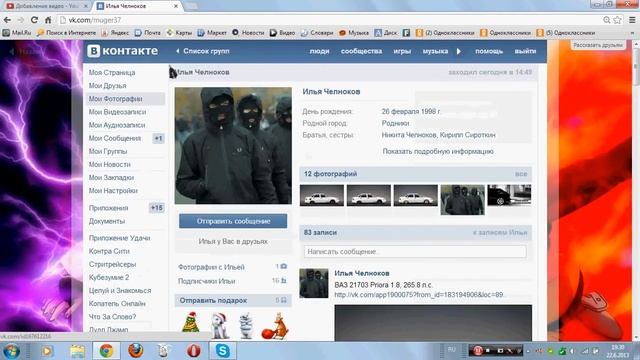Select the snowman gift
640x360 pixels.
246,325
